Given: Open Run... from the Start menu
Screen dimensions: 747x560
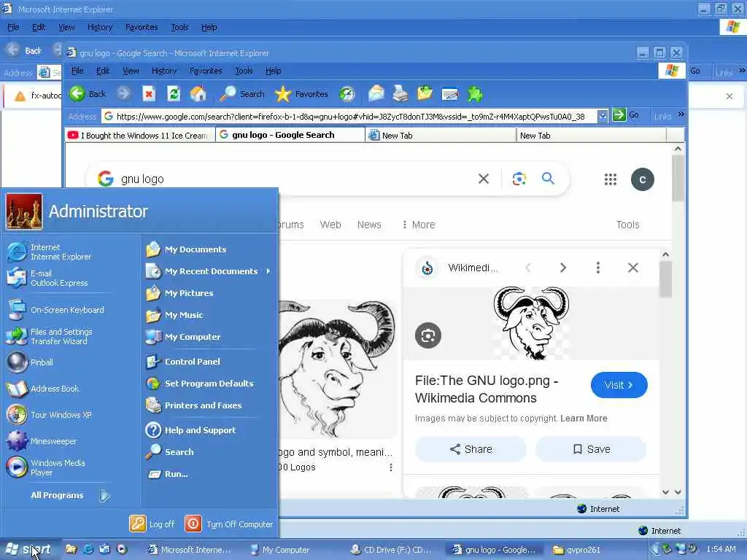Looking at the screenshot, I should (x=167, y=474).
